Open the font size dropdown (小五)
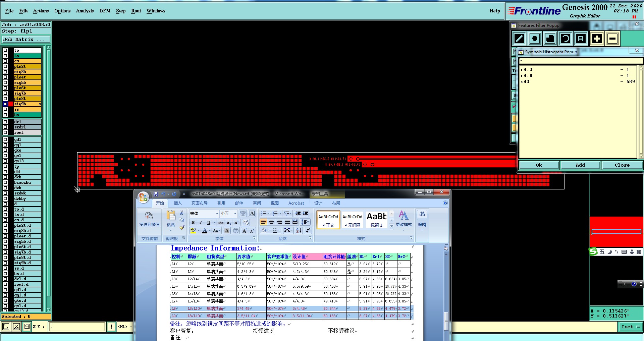 235,214
